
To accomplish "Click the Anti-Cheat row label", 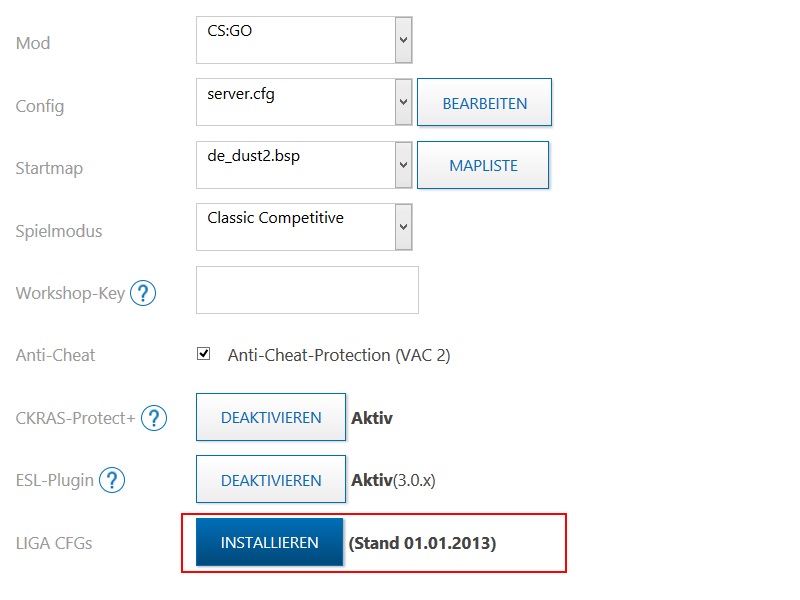I will point(56,355).
